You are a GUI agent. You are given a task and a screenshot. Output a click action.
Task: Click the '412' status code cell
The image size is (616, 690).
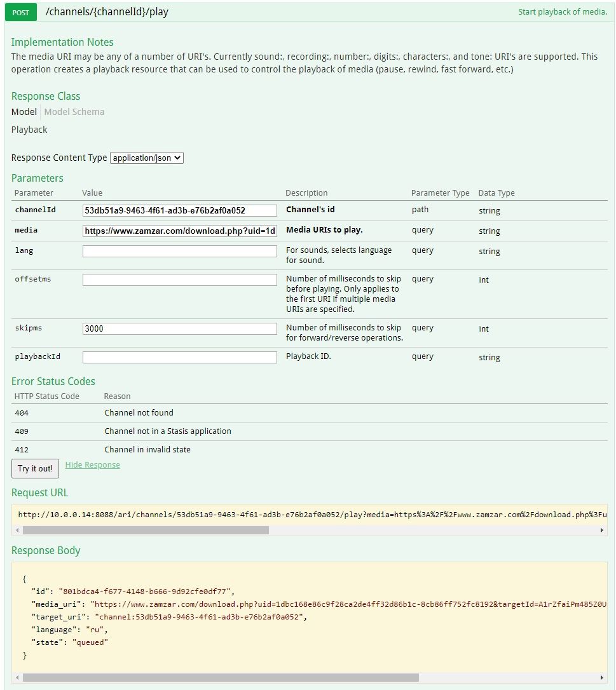point(22,450)
